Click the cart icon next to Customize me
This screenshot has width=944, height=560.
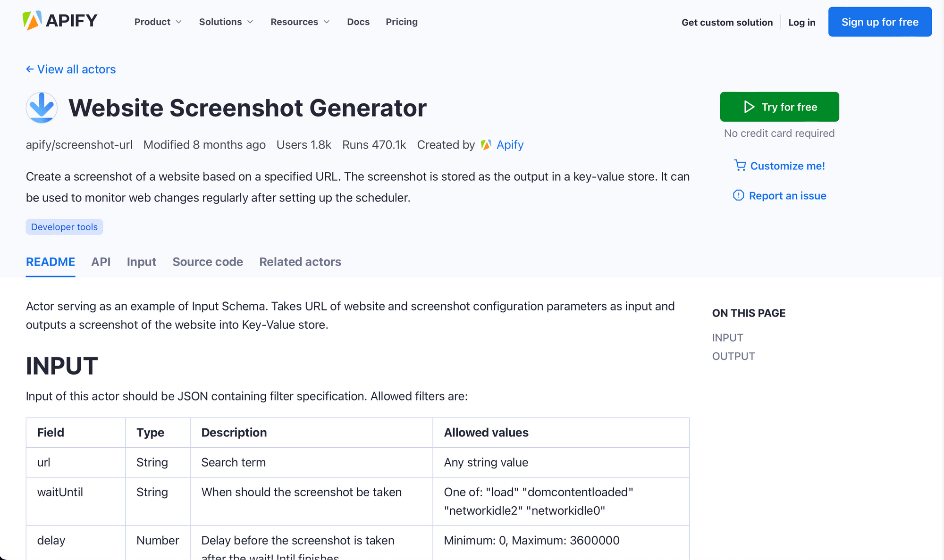(739, 166)
